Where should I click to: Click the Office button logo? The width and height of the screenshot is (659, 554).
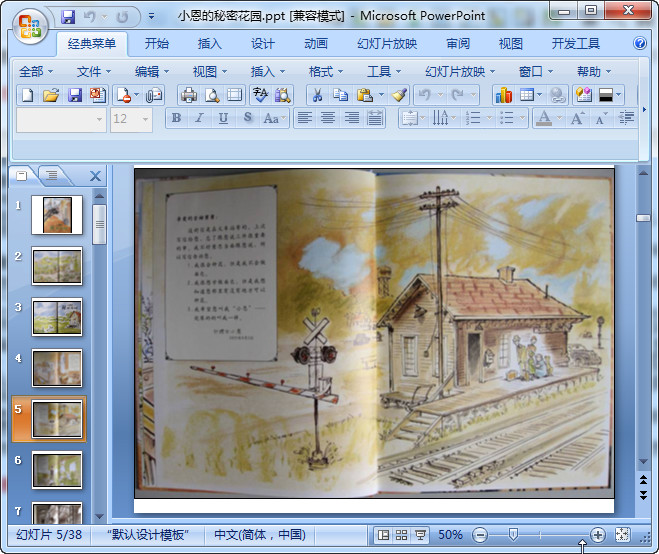(29, 26)
